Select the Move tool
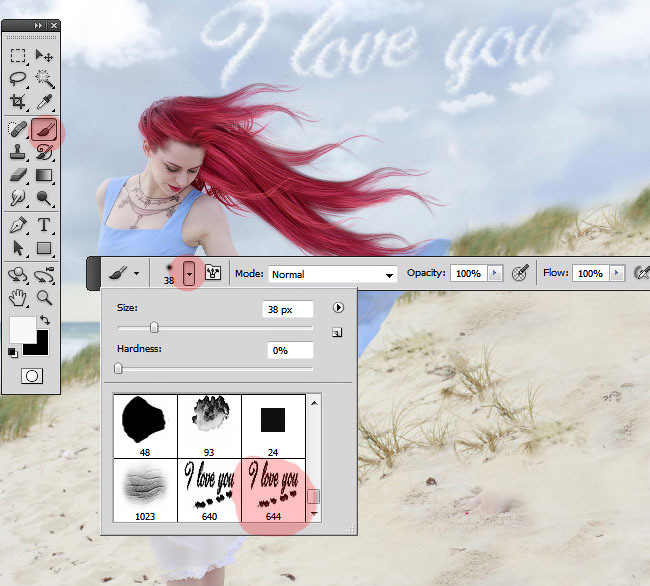This screenshot has height=586, width=650. (44, 56)
